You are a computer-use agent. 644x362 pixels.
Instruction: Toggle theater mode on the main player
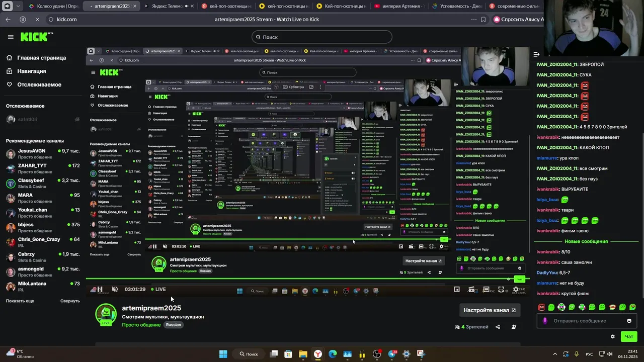486,290
